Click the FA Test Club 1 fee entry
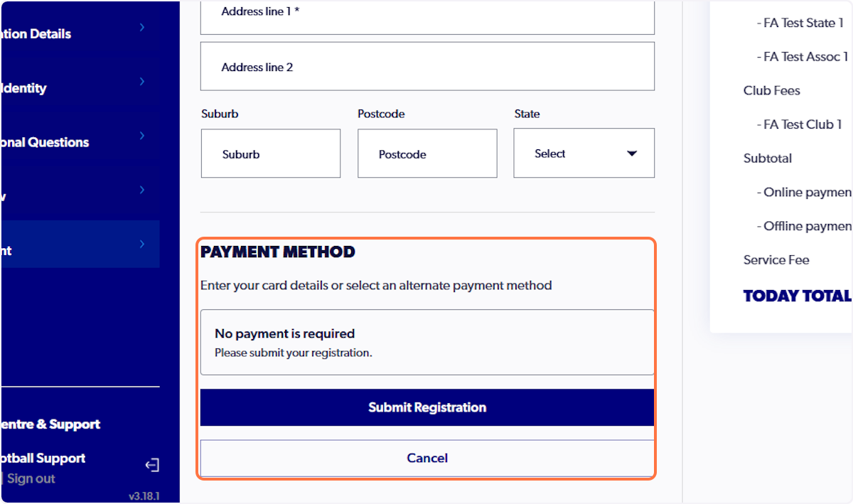The height and width of the screenshot is (504, 853). (x=799, y=124)
